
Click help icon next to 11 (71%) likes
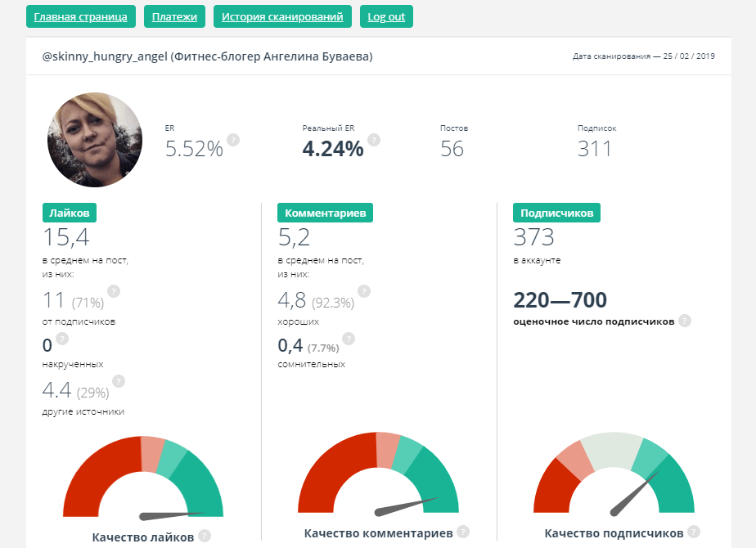coord(114,291)
